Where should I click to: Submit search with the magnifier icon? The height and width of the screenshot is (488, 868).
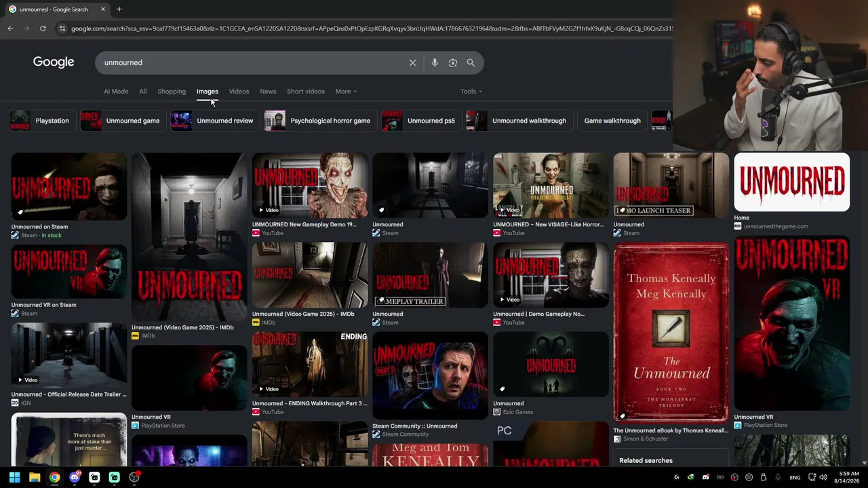(x=471, y=62)
